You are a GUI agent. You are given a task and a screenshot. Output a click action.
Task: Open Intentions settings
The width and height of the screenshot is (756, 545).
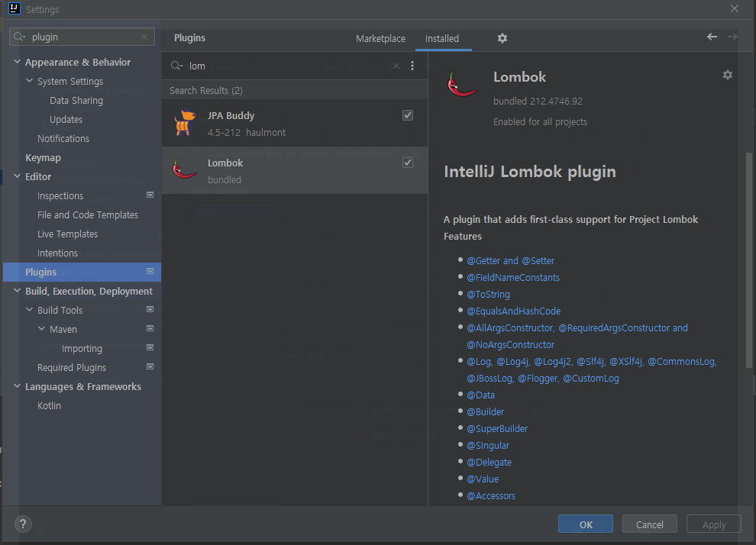(57, 253)
